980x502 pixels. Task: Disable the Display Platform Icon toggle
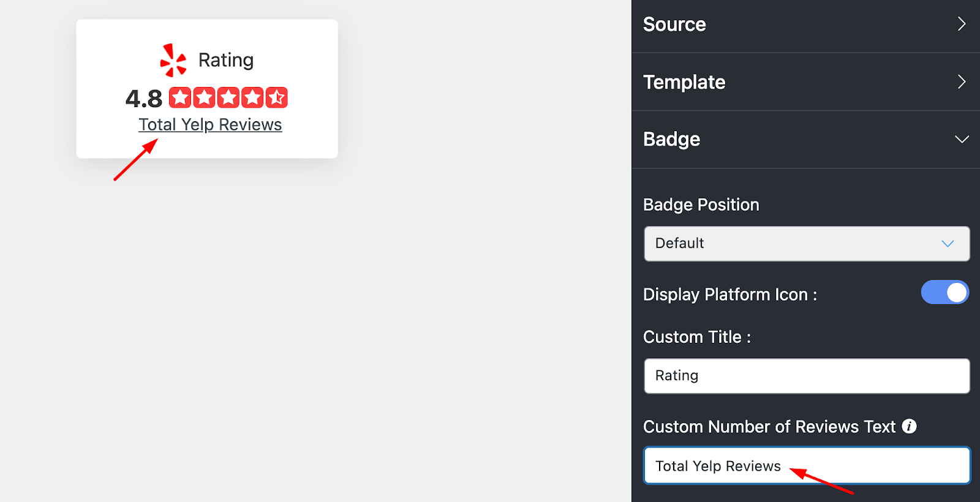point(944,293)
